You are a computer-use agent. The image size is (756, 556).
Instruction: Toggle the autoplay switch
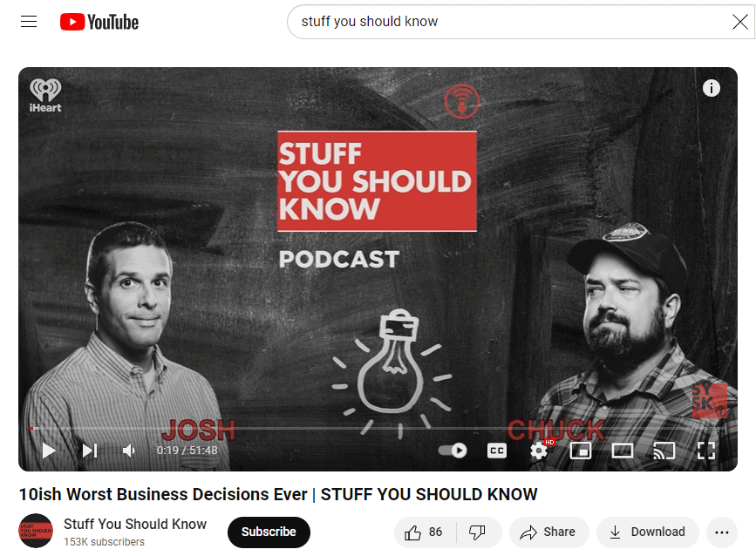(453, 451)
